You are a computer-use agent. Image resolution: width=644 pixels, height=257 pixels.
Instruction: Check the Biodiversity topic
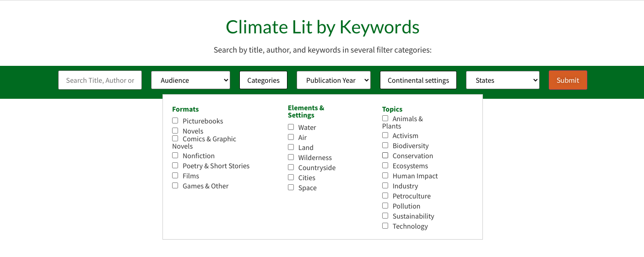[x=385, y=145]
